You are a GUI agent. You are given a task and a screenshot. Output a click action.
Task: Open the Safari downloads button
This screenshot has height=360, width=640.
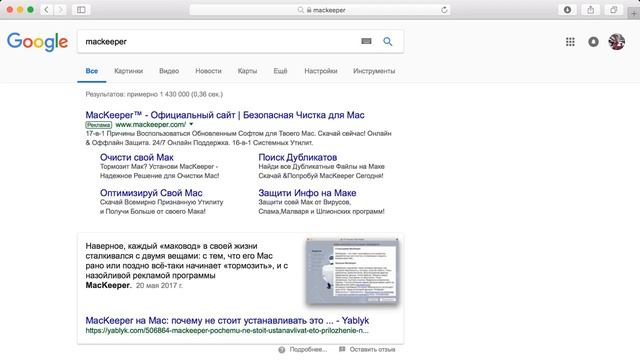coord(567,10)
